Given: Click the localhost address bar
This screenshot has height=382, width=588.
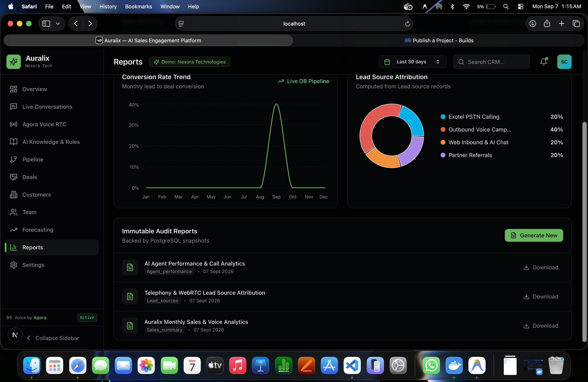Looking at the screenshot, I should click(294, 24).
